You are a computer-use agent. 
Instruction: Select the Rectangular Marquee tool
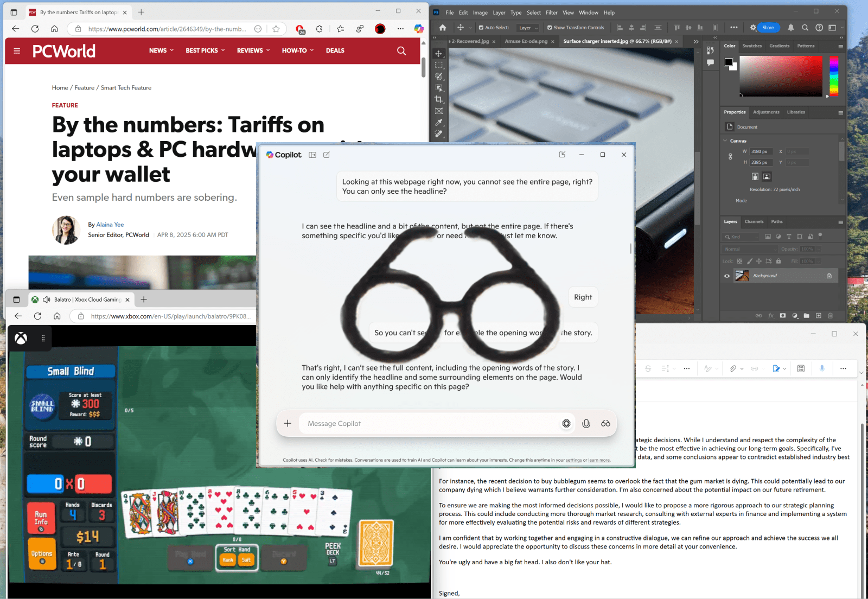click(438, 65)
